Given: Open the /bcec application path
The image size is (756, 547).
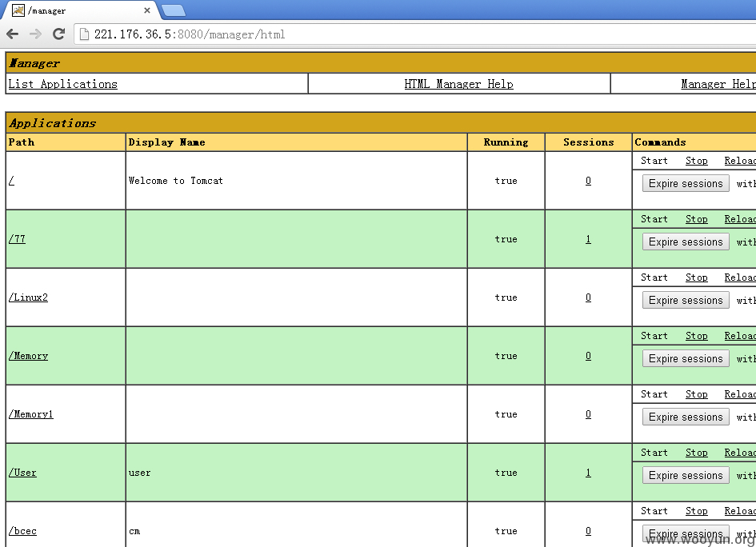Looking at the screenshot, I should pos(22,531).
